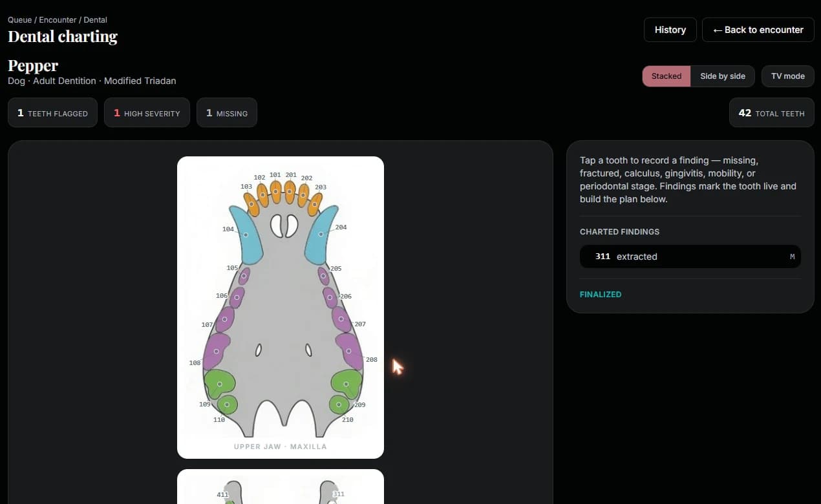Image resolution: width=821 pixels, height=504 pixels.
Task: Click the patient name Pepper
Action: pyautogui.click(x=33, y=65)
